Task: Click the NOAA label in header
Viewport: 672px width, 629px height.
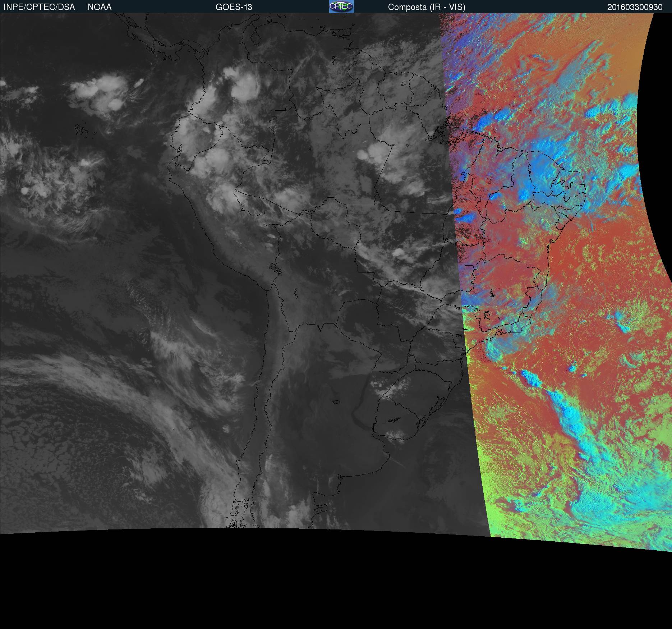Action: click(x=100, y=7)
